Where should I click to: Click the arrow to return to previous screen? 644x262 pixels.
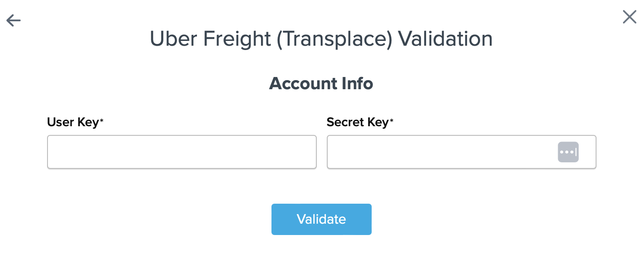click(13, 20)
